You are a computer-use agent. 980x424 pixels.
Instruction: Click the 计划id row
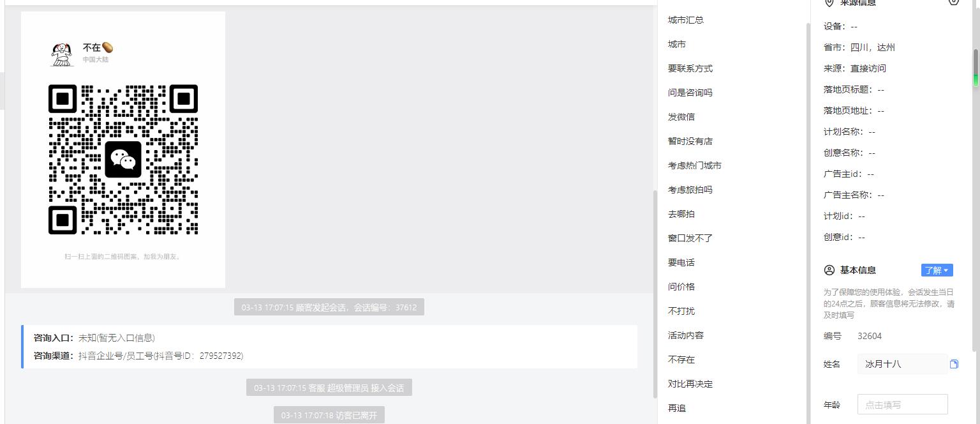(x=845, y=216)
